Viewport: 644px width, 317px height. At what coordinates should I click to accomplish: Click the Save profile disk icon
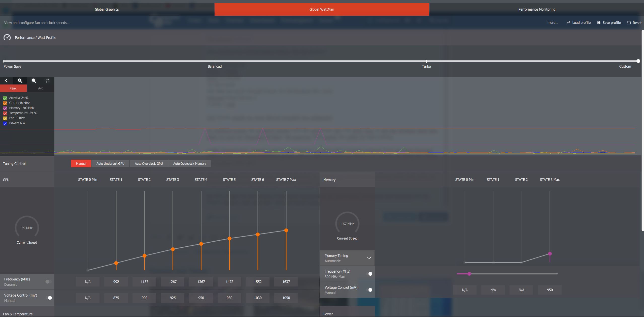pos(599,23)
